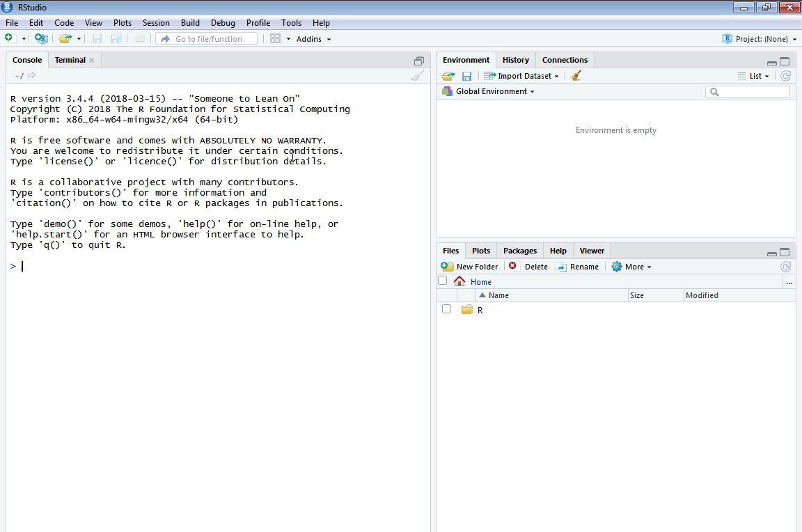Image resolution: width=802 pixels, height=532 pixels.
Task: Open the new project icon
Action: point(41,38)
